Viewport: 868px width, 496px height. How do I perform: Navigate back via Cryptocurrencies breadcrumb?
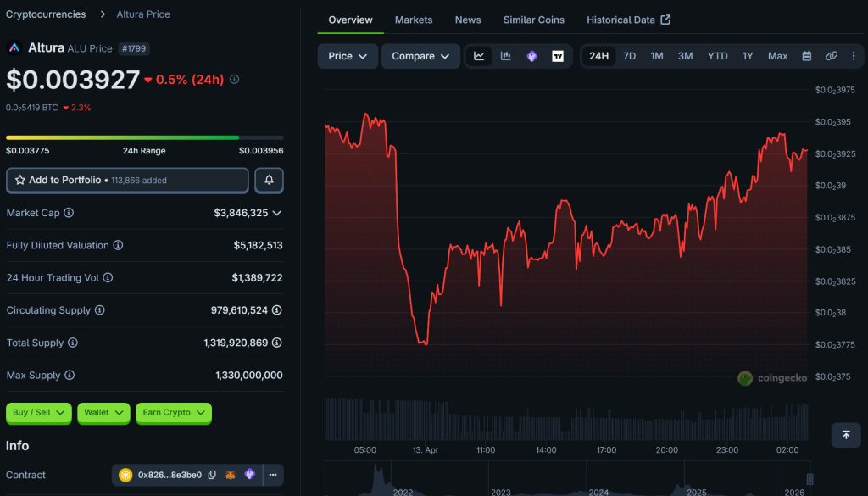(47, 14)
